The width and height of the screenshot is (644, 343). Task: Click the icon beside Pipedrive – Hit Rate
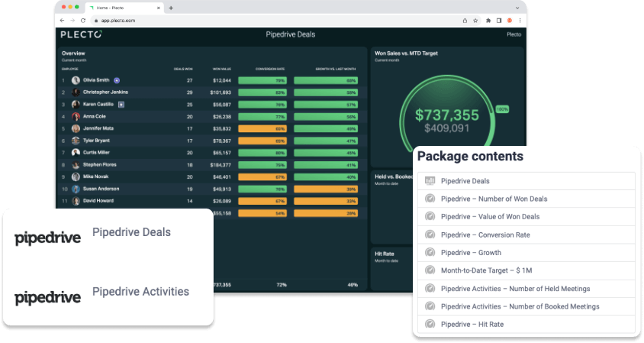430,324
